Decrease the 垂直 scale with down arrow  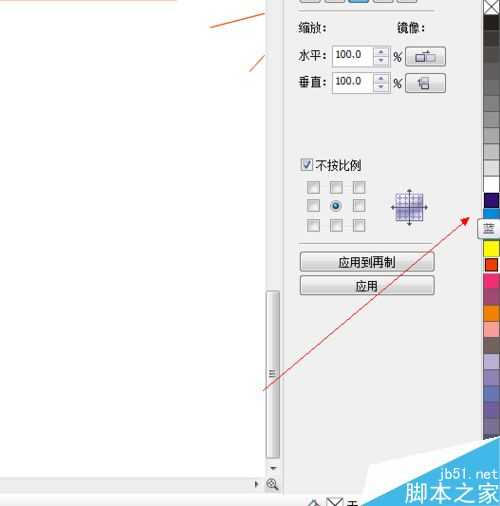381,87
